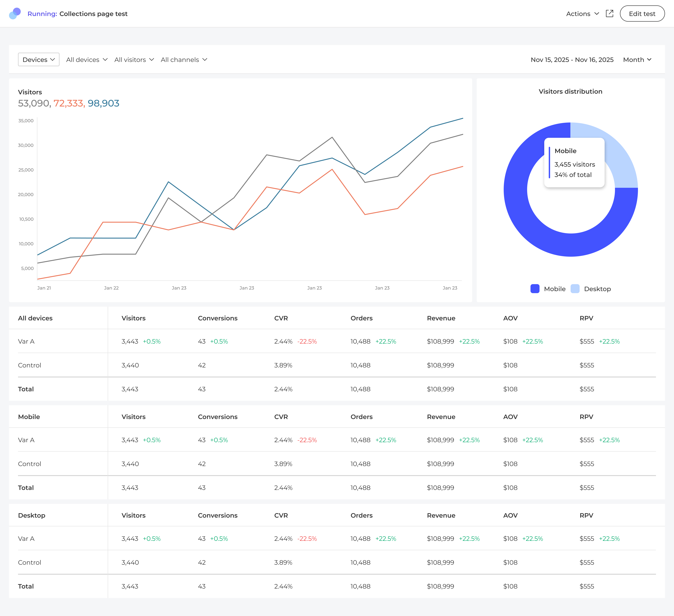This screenshot has height=616, width=674.
Task: Click the Revenue header in All devices table
Action: [441, 318]
